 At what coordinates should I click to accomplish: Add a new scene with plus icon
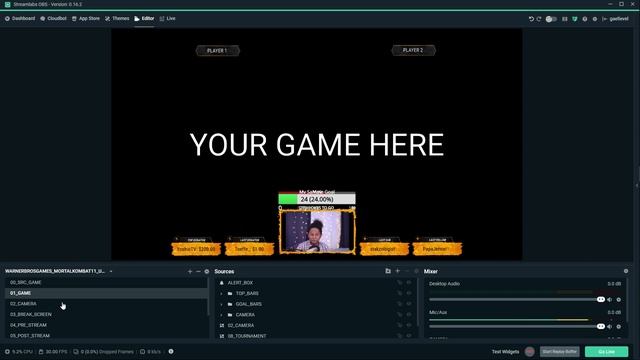tap(190, 271)
